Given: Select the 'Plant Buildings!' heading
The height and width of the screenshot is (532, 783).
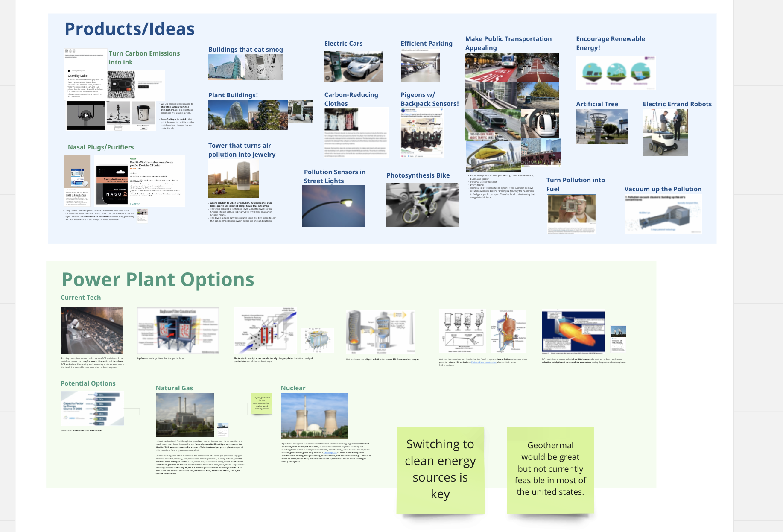Looking at the screenshot, I should tap(233, 95).
